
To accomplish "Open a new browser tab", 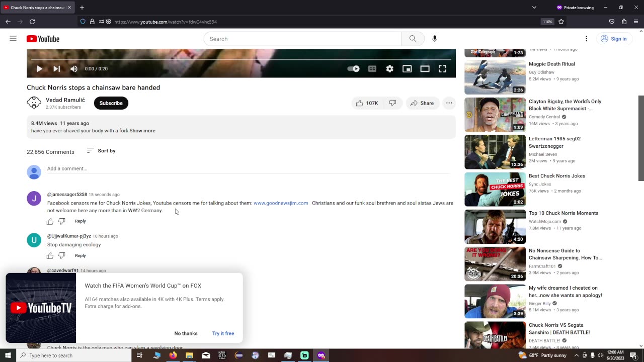I will [82, 8].
